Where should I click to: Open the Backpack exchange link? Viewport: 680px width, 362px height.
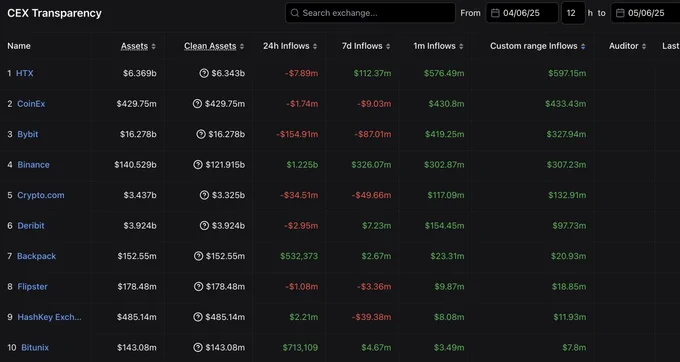coord(36,256)
